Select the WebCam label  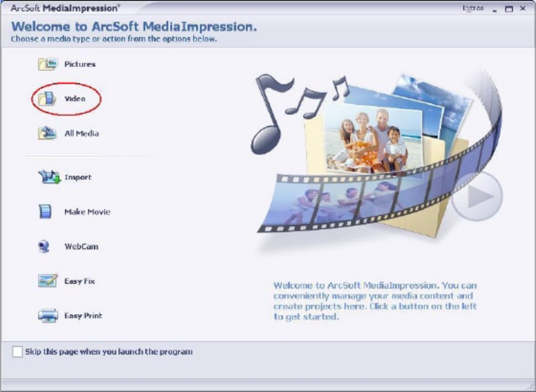81,246
